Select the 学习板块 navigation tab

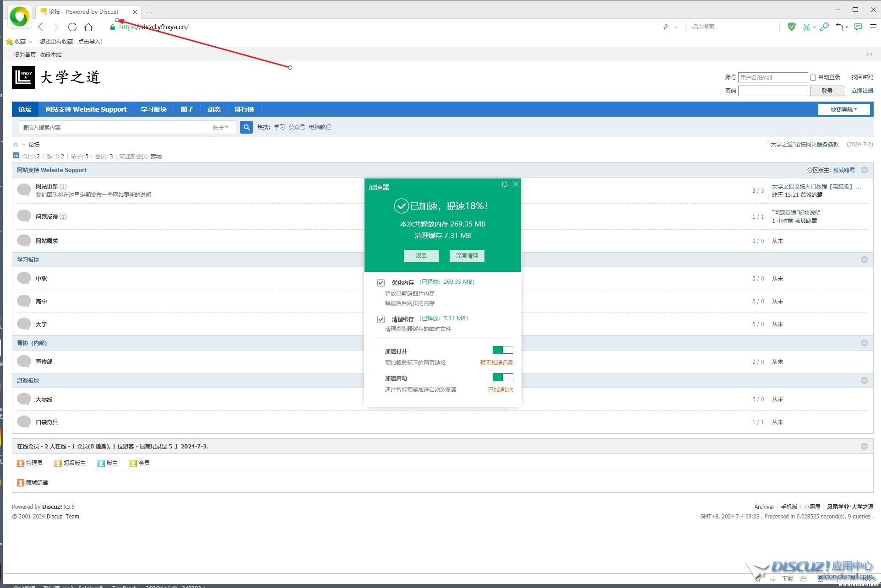(153, 109)
